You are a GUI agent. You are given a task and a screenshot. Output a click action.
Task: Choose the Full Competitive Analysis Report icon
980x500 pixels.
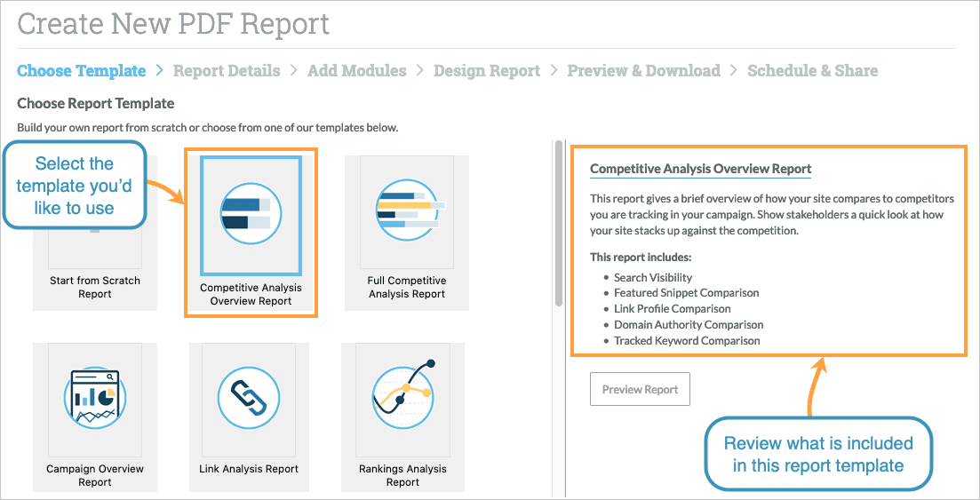(407, 210)
